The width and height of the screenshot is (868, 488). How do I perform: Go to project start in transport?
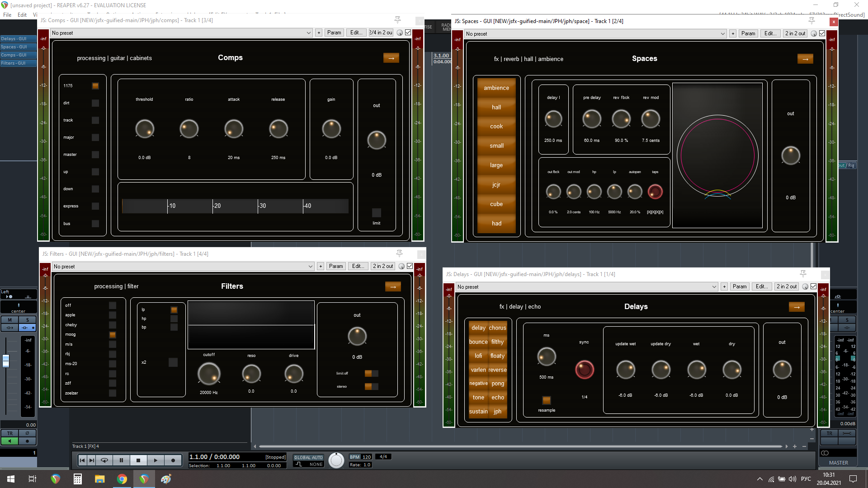tap(82, 460)
